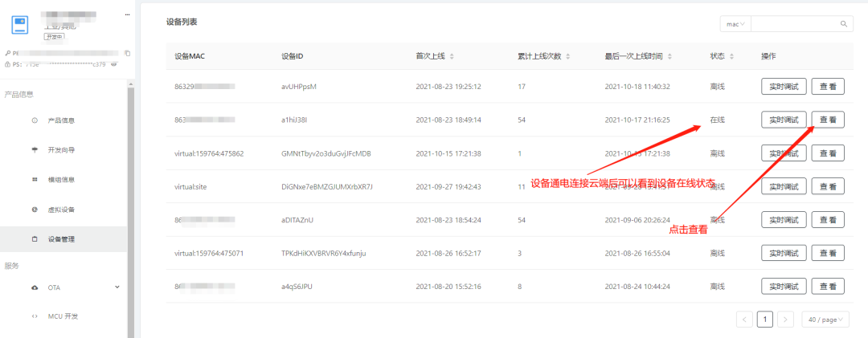The width and height of the screenshot is (868, 338).
Task: Click MAC cell virtual:site
Action: 190,186
